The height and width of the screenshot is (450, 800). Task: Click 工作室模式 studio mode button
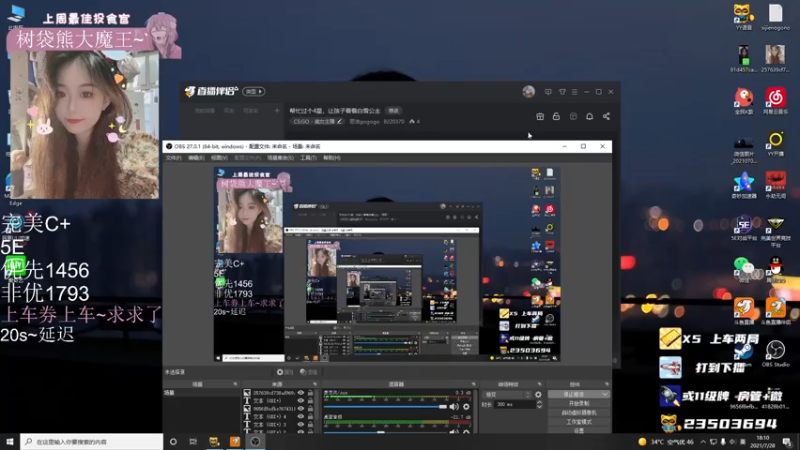pyautogui.click(x=579, y=422)
